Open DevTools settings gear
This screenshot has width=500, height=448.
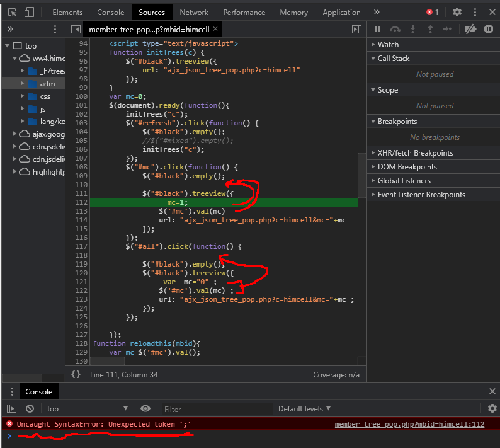(x=457, y=12)
